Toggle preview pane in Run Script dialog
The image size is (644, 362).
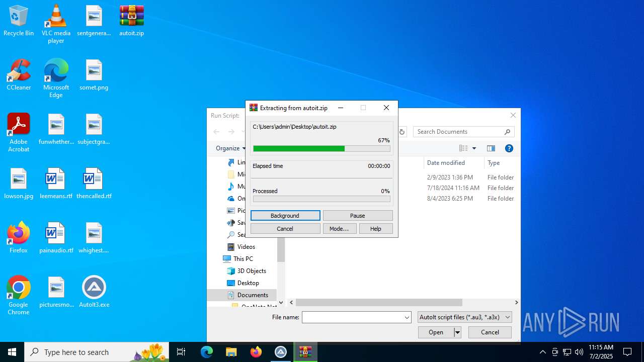(491, 148)
